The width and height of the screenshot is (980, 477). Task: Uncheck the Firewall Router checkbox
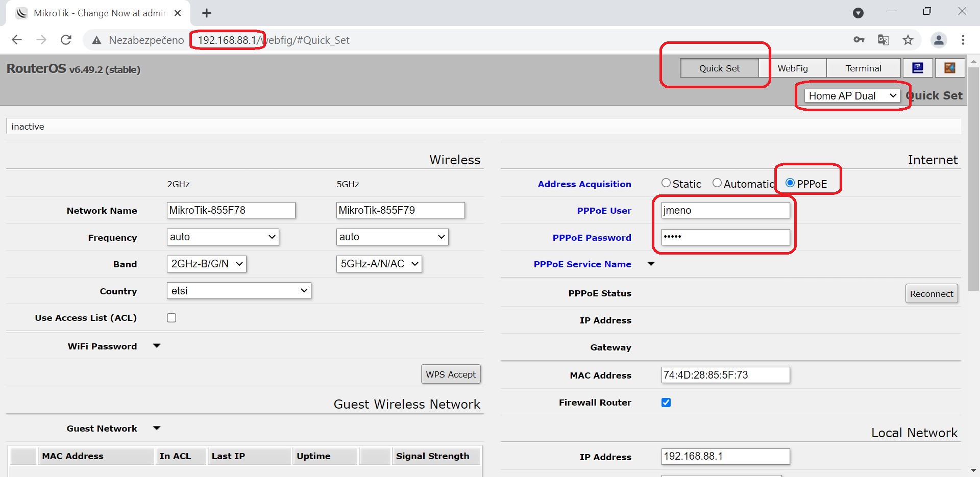(666, 403)
